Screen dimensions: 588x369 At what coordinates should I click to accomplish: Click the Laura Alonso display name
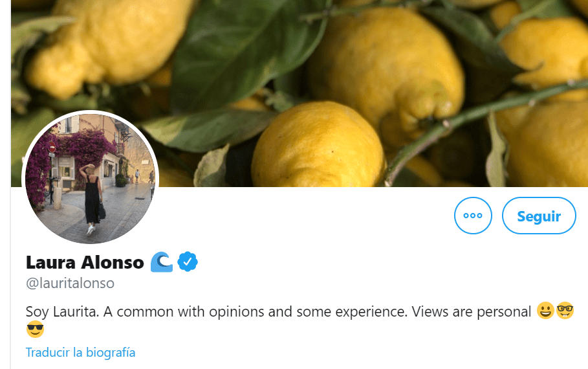[x=85, y=262]
